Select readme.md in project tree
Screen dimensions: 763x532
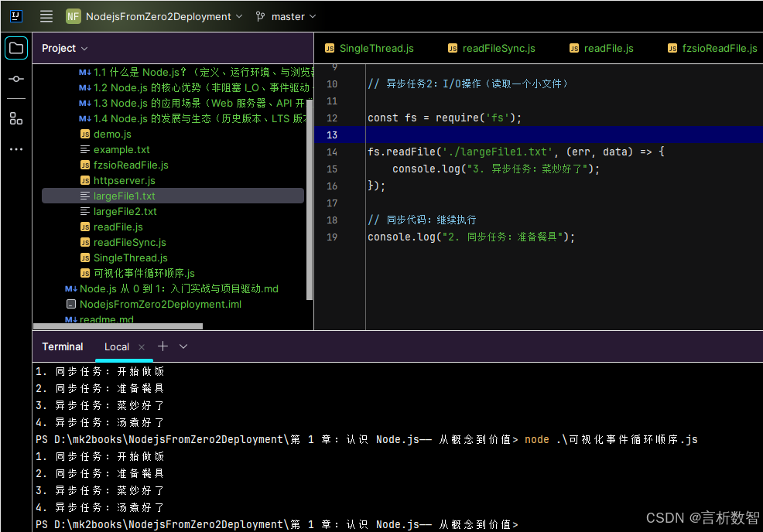point(107,319)
